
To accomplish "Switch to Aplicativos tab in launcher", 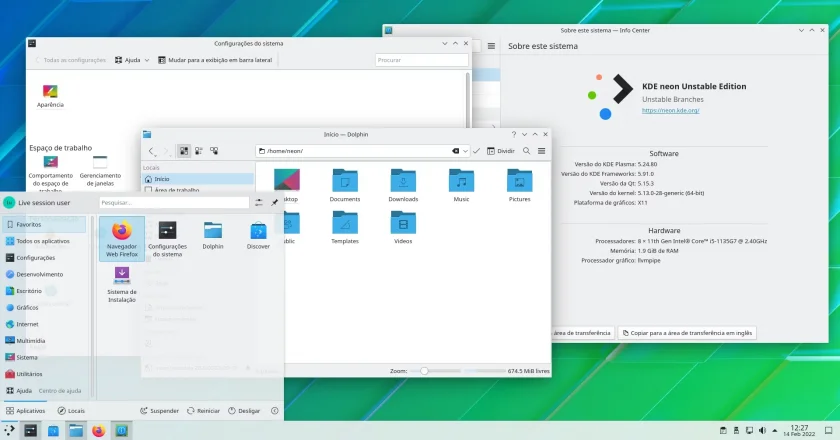I will 25,411.
